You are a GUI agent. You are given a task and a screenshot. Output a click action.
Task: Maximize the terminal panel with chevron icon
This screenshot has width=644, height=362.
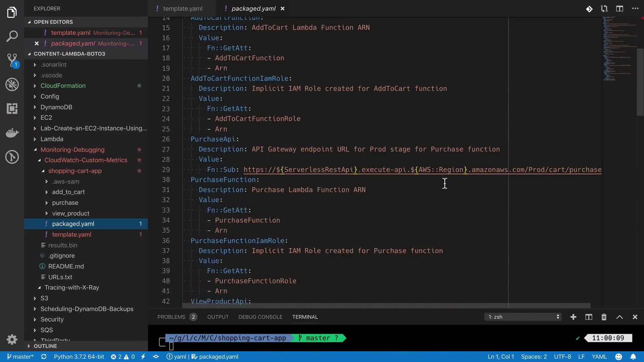[620, 317]
